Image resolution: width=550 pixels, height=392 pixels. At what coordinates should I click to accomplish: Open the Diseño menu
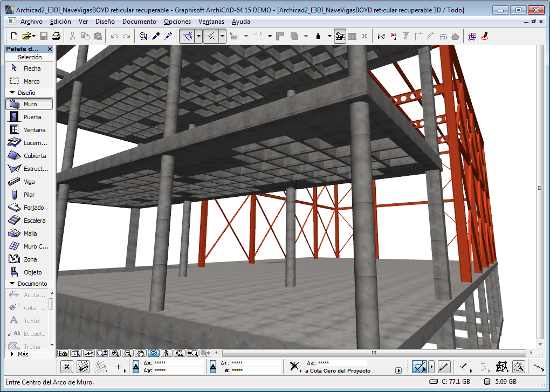105,22
